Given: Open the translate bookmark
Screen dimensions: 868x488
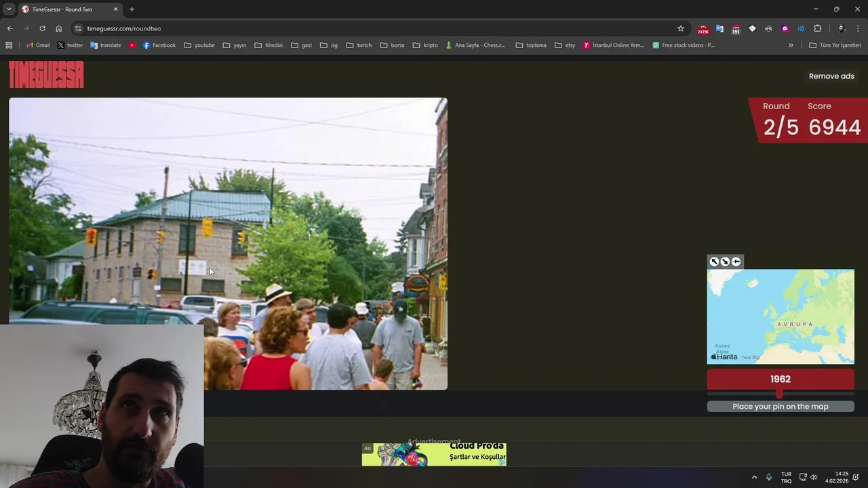Looking at the screenshot, I should [105, 45].
